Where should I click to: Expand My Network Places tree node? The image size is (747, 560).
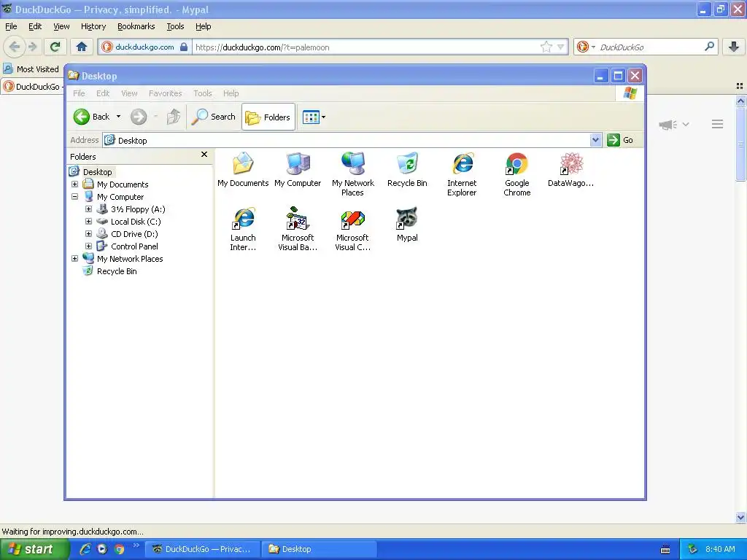coord(75,259)
